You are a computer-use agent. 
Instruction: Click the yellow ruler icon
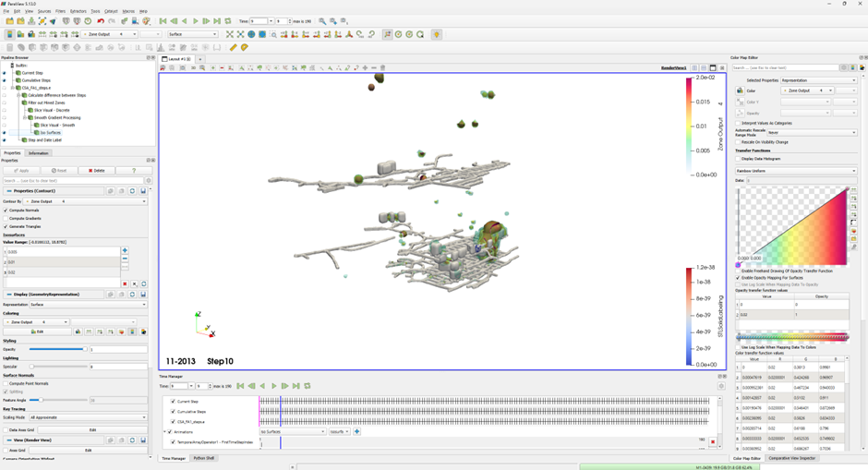pyautogui.click(x=233, y=48)
